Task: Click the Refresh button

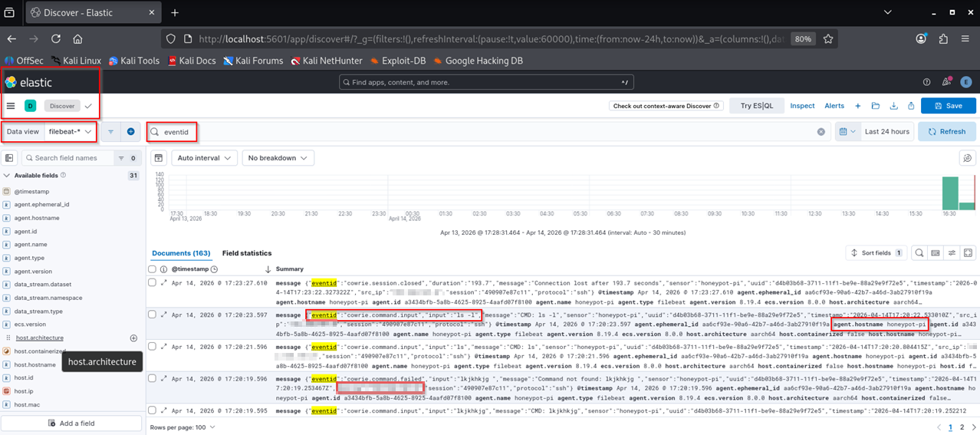Action: (946, 132)
